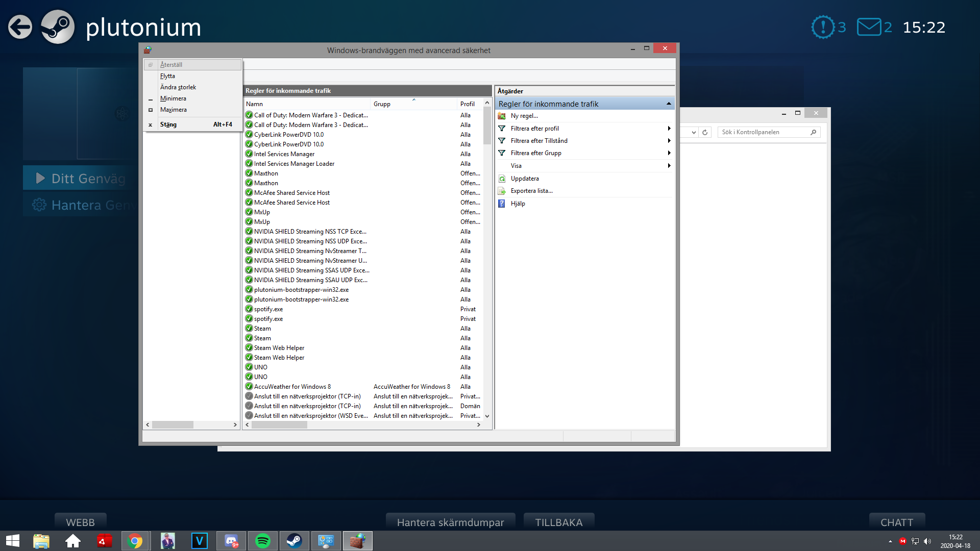Choose Stäng in the system menu
This screenshot has height=551, width=980.
[192, 124]
